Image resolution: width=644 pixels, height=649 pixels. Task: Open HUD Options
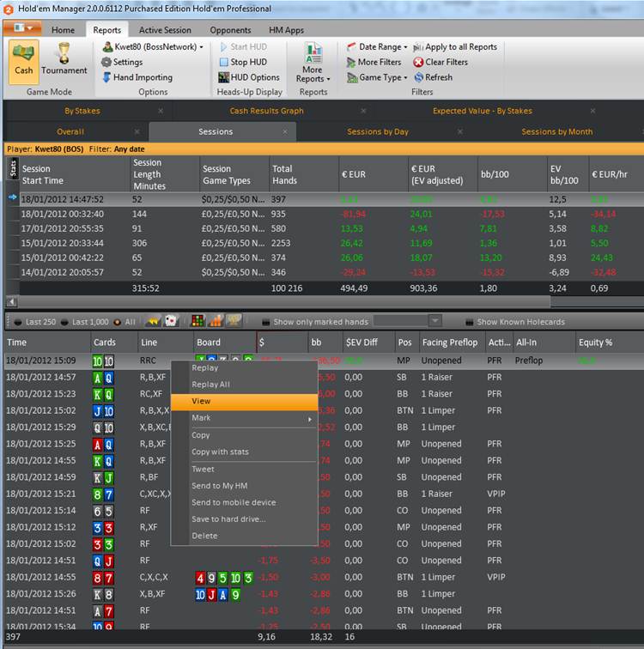[249, 77]
